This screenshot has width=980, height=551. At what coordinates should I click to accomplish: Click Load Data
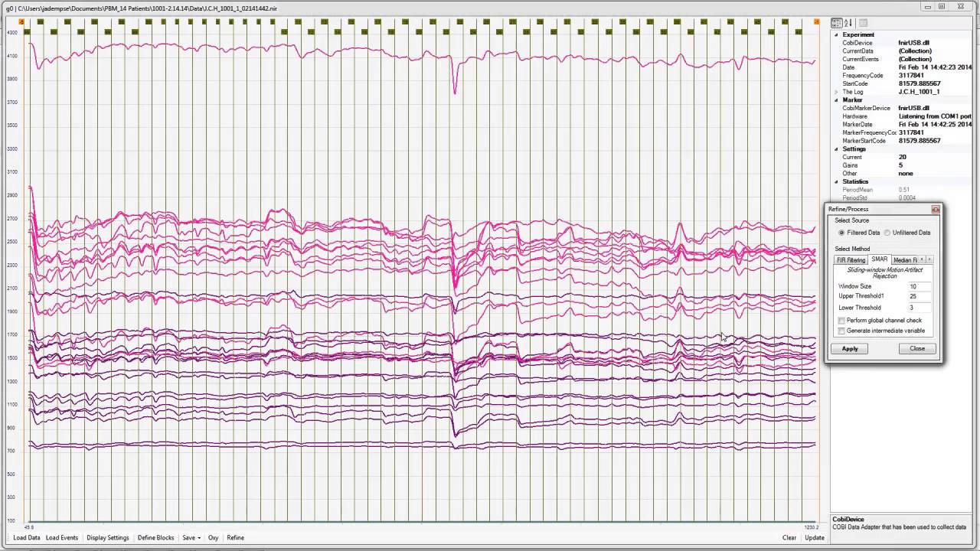click(x=27, y=538)
